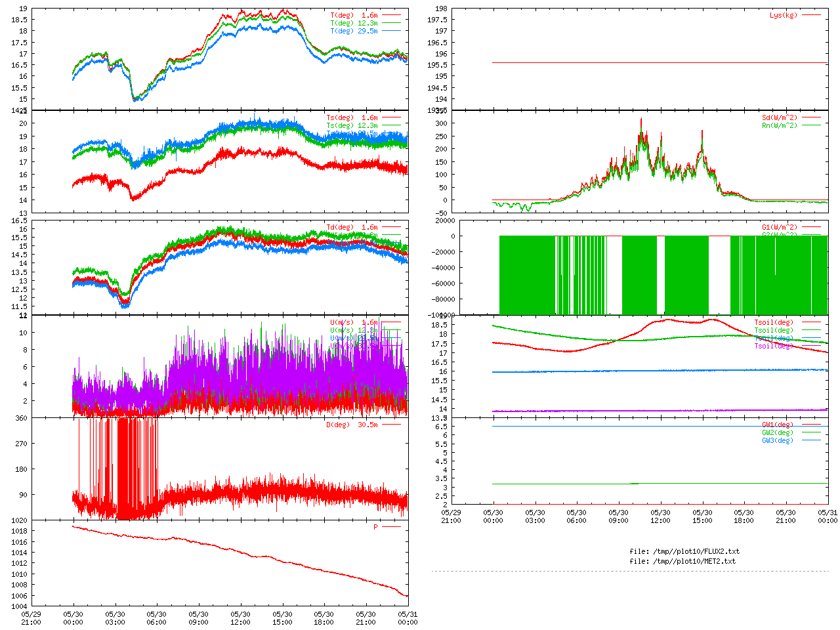Click the T(deg) 29.5m legend entry
The image size is (840, 630).
tap(354, 31)
